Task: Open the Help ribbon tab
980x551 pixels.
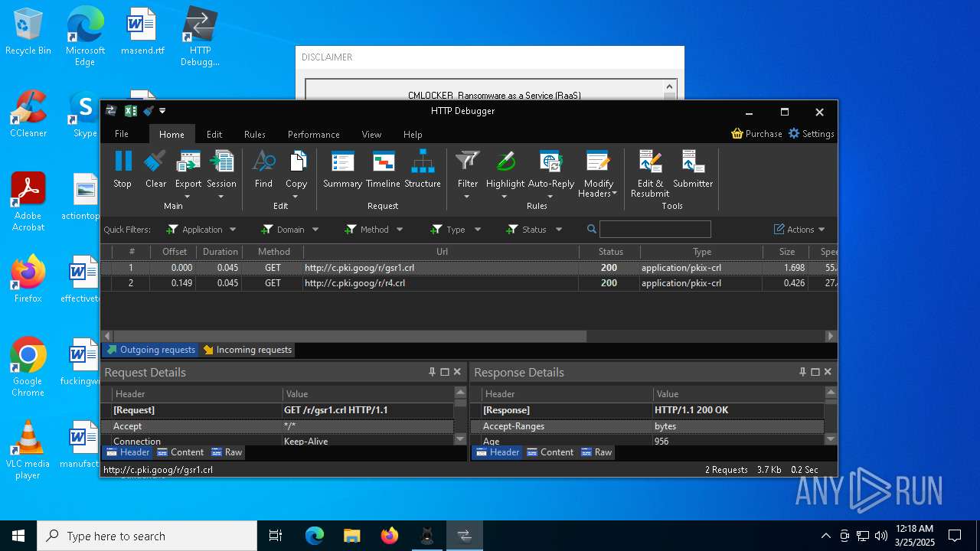Action: click(x=413, y=134)
